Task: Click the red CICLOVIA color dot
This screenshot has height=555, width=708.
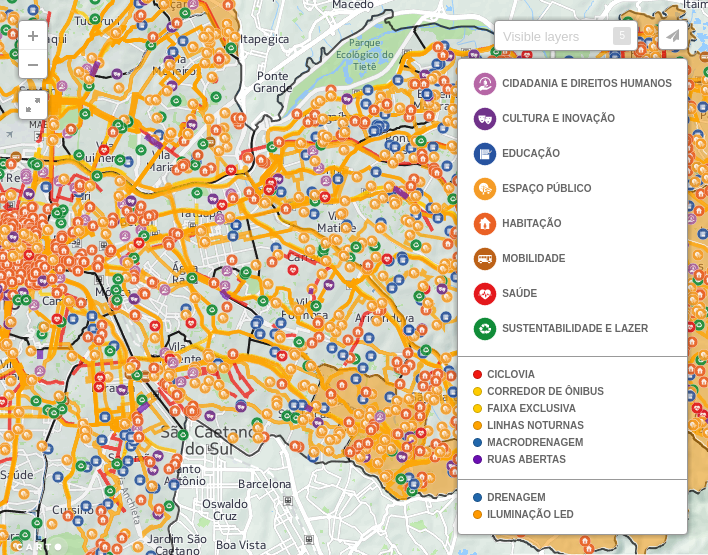Action: click(x=477, y=374)
